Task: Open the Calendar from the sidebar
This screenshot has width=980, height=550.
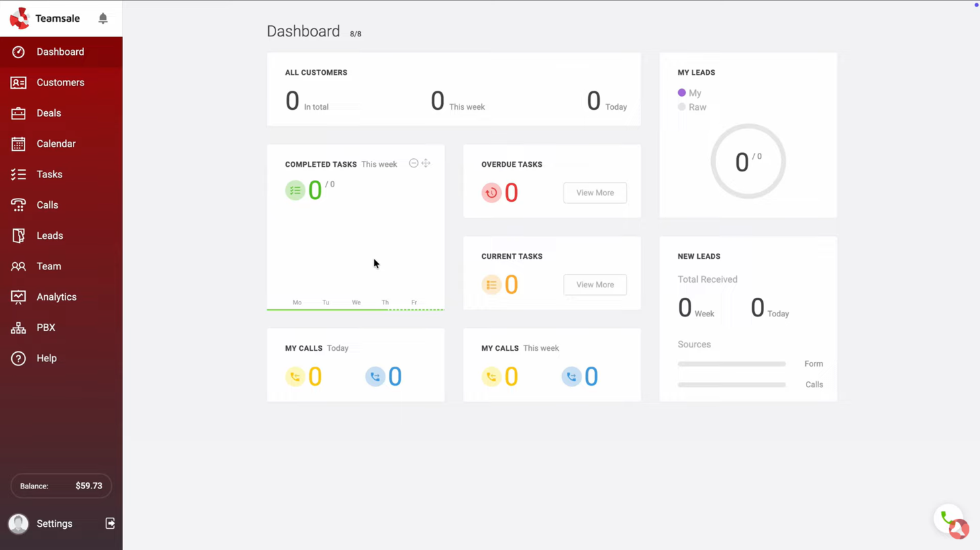Action: click(56, 144)
